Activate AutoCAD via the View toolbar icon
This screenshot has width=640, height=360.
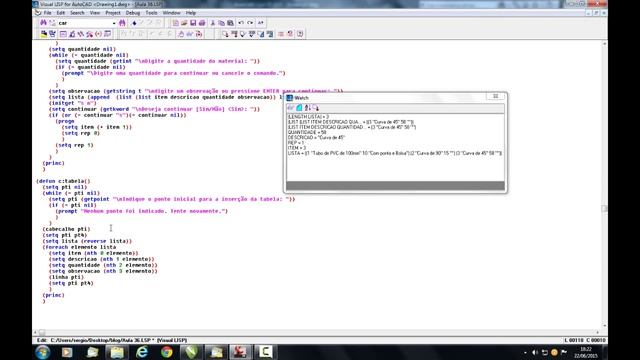pyautogui.click(x=43, y=34)
